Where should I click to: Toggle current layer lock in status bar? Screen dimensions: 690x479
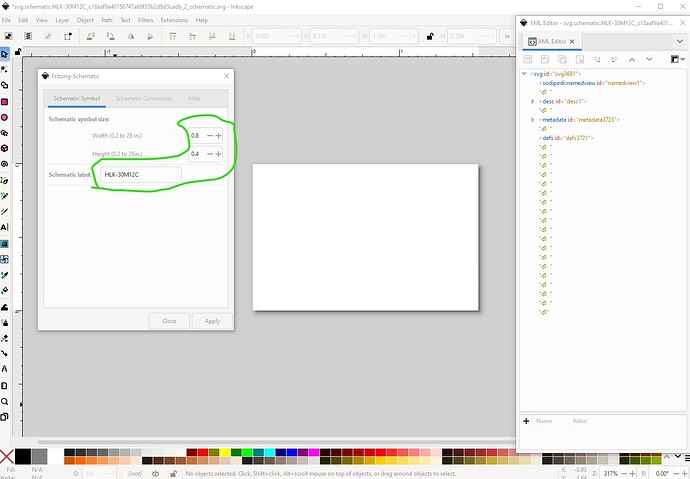(x=173, y=474)
